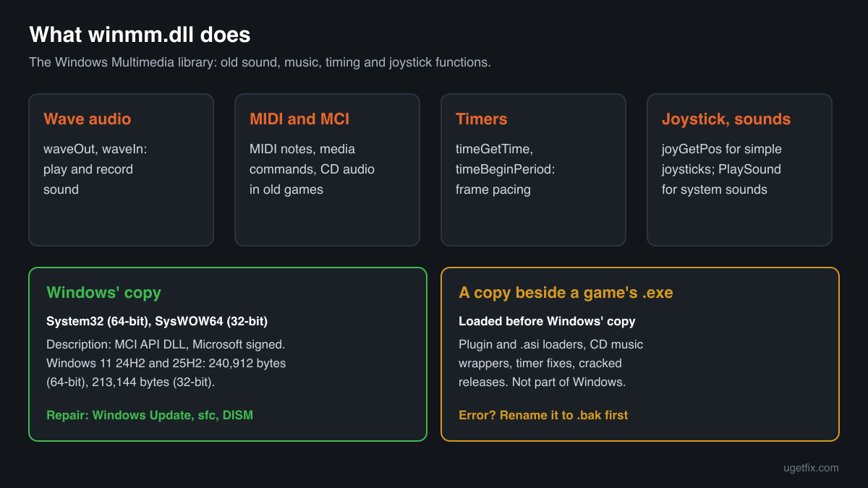
Task: Click the 'MIDI notes, media commands' description
Action: click(312, 169)
